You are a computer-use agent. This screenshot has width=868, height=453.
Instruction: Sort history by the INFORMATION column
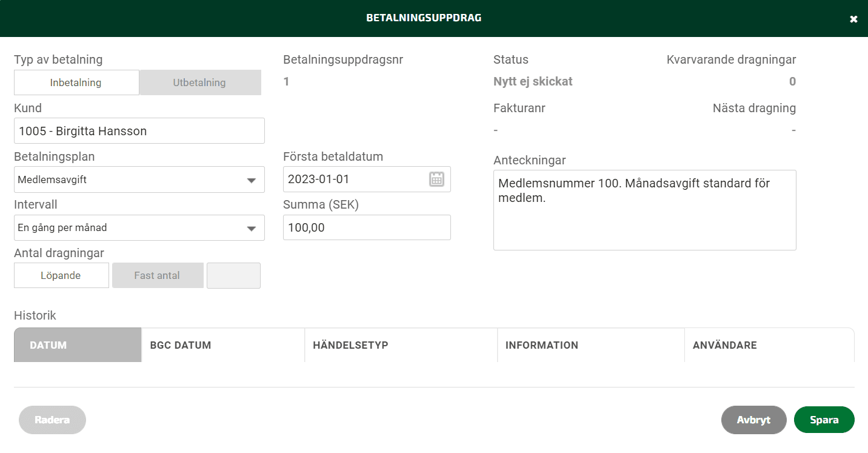(x=591, y=345)
